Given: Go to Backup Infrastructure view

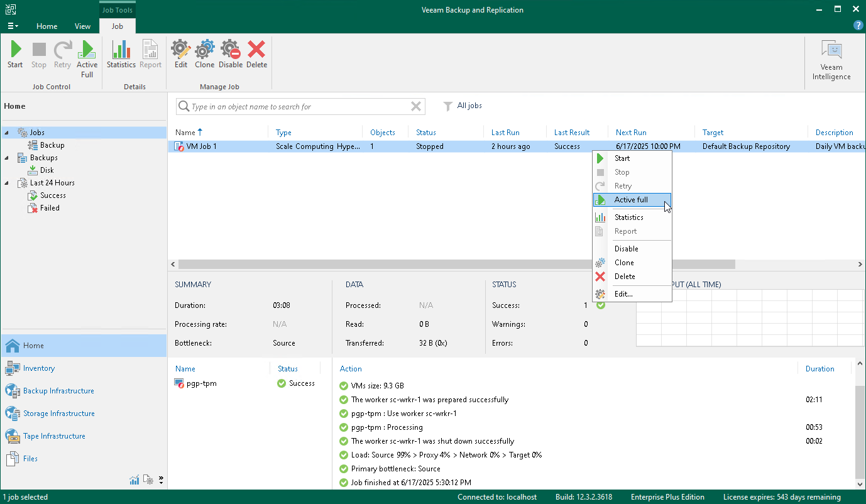Looking at the screenshot, I should click(84, 391).
